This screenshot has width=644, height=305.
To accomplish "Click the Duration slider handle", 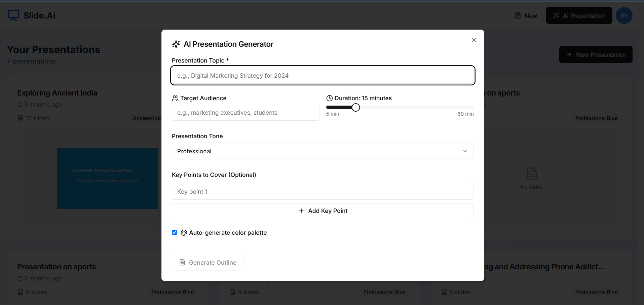I will (356, 107).
